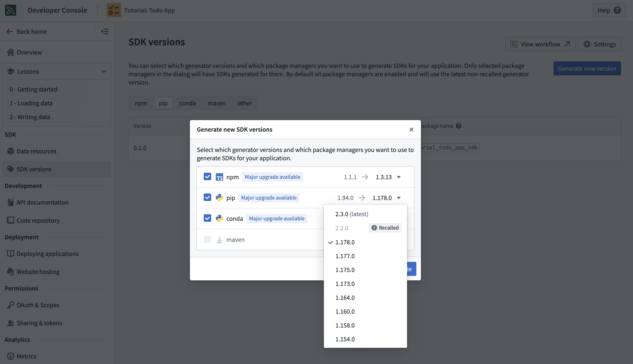Click the OAuth & Scopes key icon
The width and height of the screenshot is (633, 364).
tap(10, 305)
